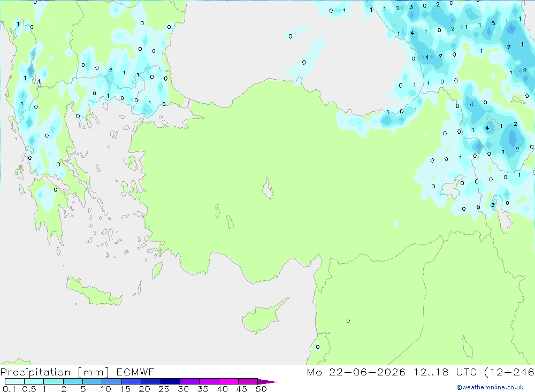This screenshot has height=392, width=535.
Task: Select the 2–5 mm legend color swatch
Action: tap(73, 381)
